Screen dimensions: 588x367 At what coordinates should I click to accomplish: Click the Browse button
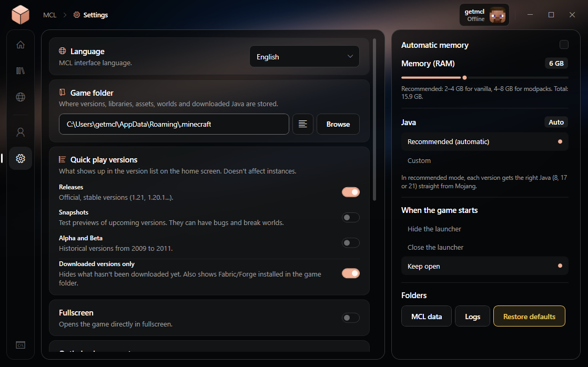[x=338, y=124]
